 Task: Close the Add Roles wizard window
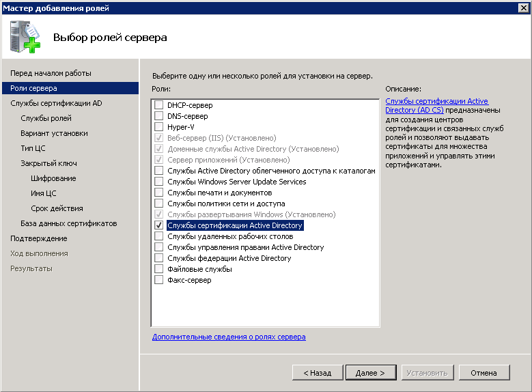click(x=522, y=8)
